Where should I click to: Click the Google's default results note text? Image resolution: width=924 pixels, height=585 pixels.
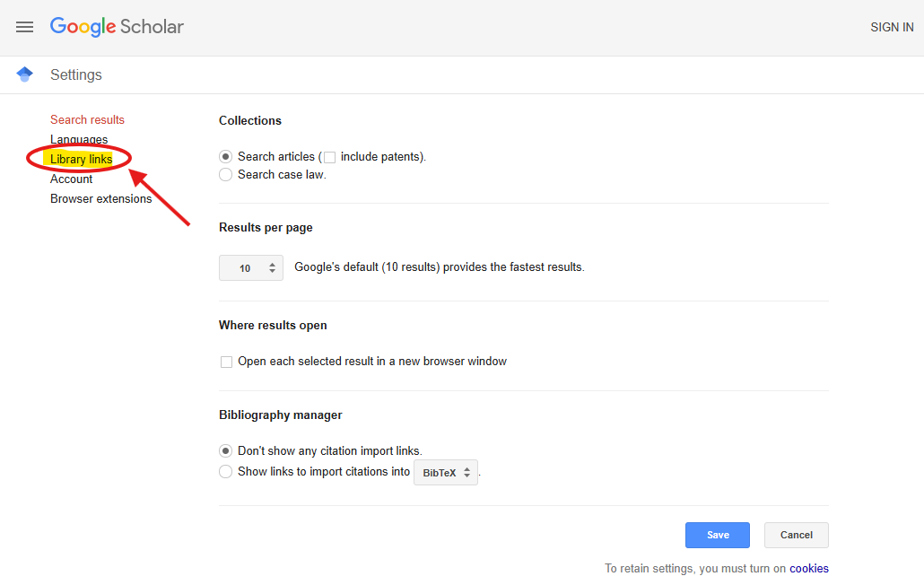coord(440,266)
